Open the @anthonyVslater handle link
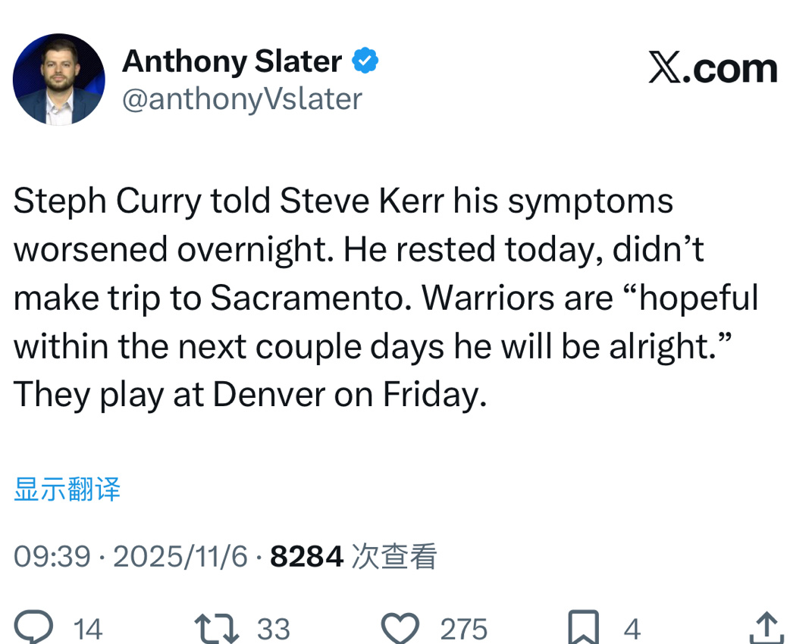Screen dimensions: 812x644 pyautogui.click(x=242, y=99)
